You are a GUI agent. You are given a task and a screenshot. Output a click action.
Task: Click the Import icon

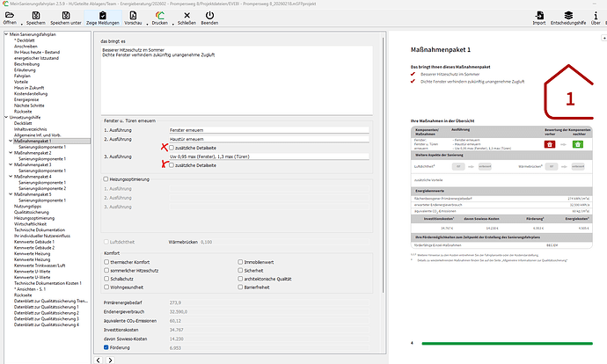[x=538, y=15]
